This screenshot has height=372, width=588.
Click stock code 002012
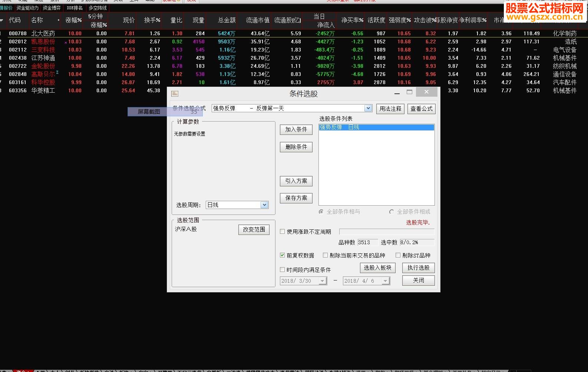click(18, 41)
